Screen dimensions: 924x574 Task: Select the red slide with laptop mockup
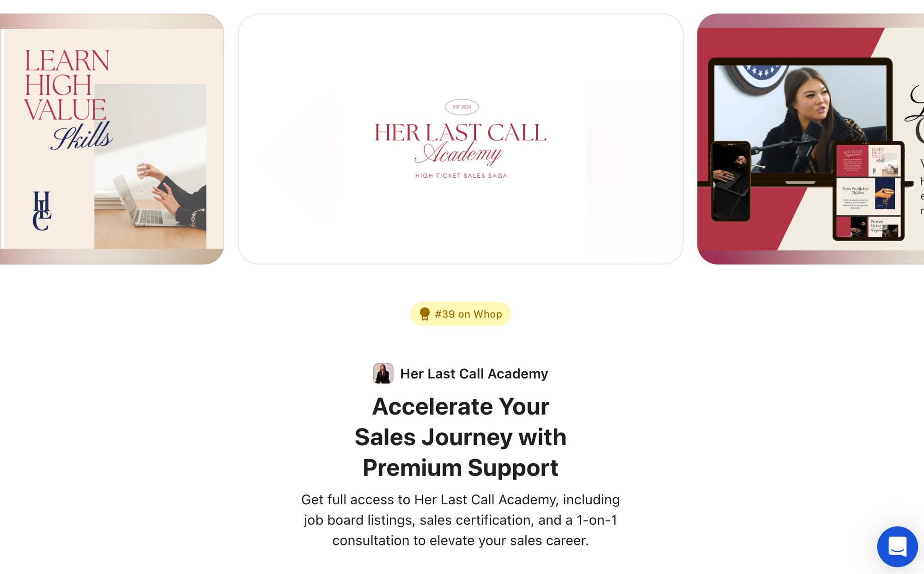click(810, 139)
